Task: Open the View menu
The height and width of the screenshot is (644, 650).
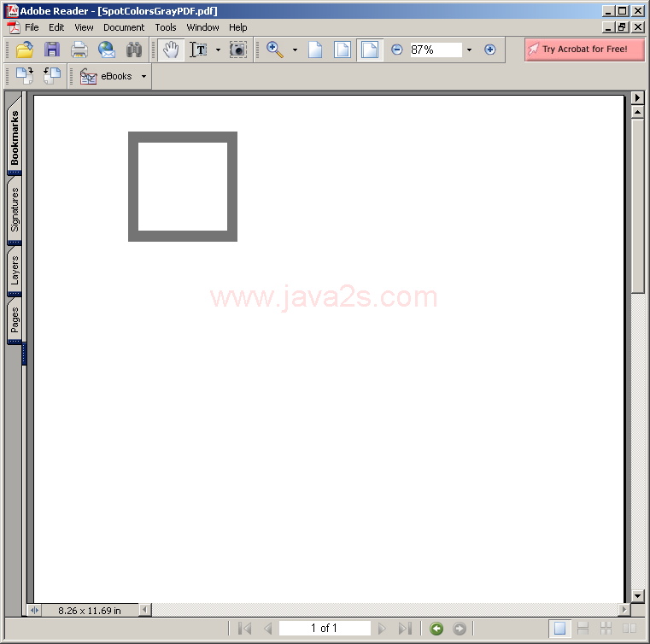Action: click(84, 27)
